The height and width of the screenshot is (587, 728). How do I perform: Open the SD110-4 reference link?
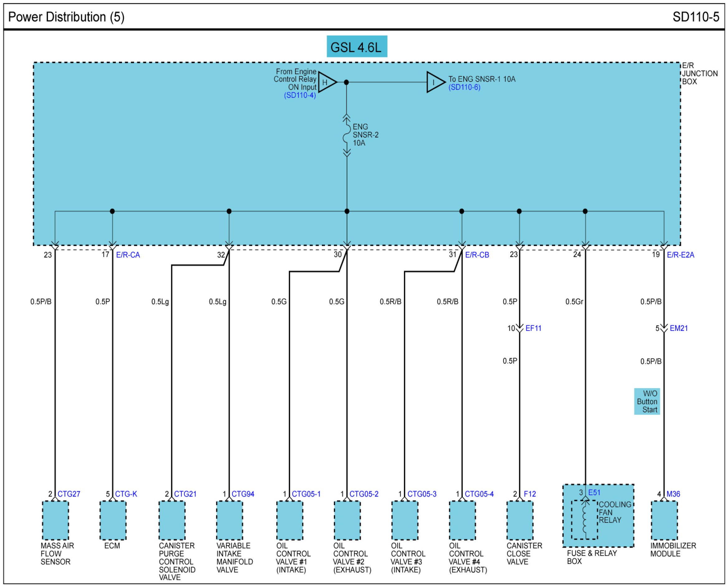click(300, 96)
